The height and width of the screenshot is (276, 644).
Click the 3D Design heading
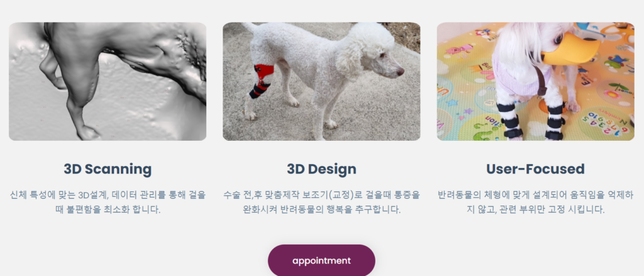pyautogui.click(x=321, y=169)
